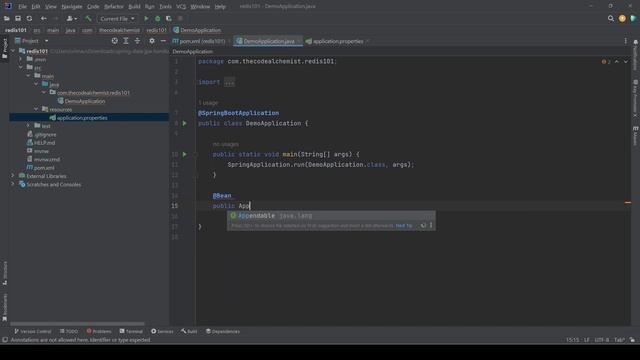Click the orange updates avatar icon
The width and height of the screenshot is (640, 360).
pyautogui.click(x=622, y=18)
